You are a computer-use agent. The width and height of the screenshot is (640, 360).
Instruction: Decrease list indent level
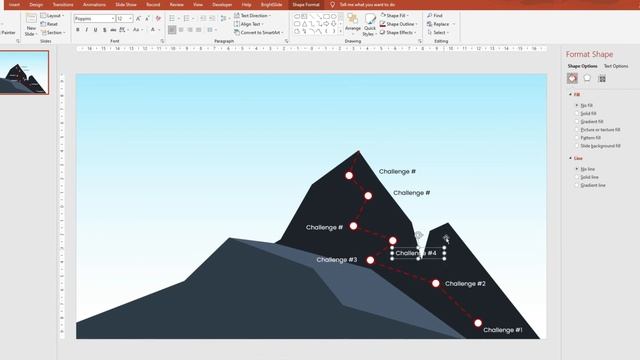203,19
